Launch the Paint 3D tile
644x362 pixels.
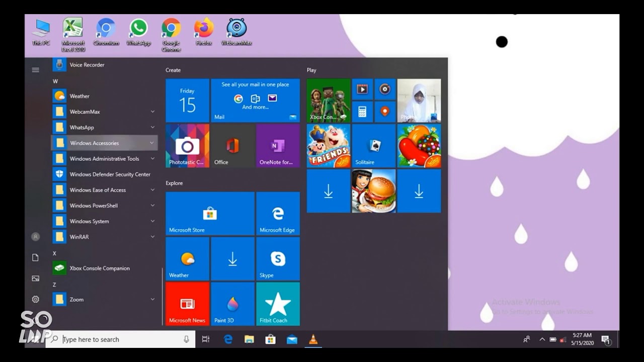pos(232,304)
